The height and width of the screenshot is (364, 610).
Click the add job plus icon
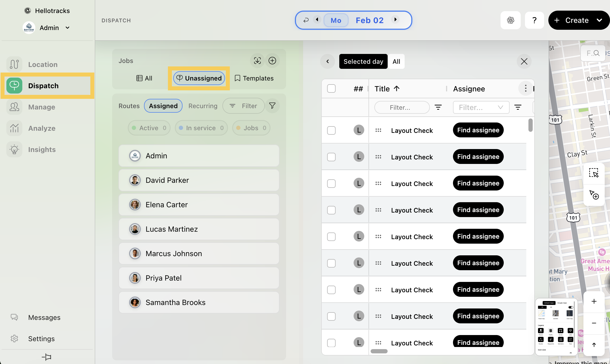point(272,61)
